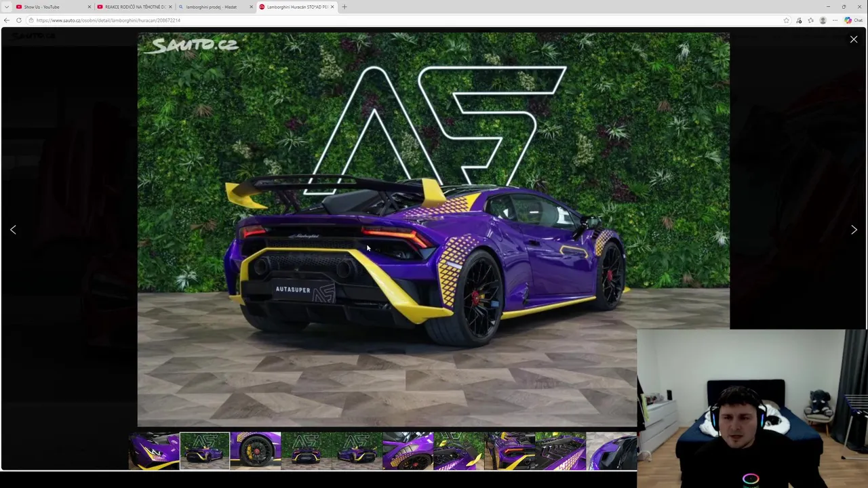Open the engine cover louvers thumbnail

(561, 451)
